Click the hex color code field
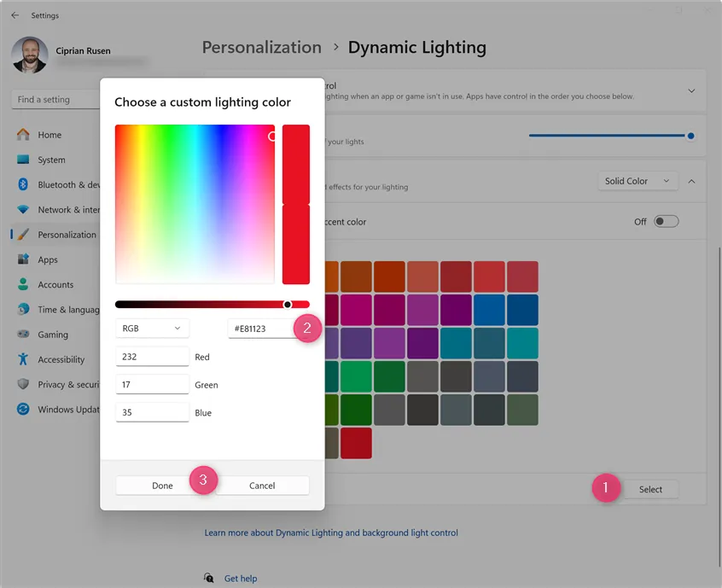 (261, 329)
